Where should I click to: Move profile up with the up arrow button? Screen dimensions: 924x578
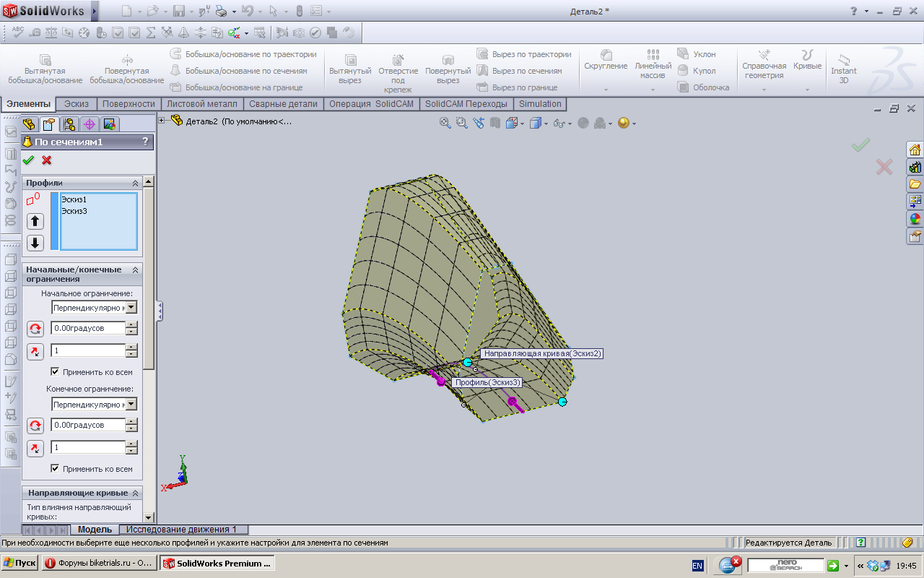[35, 221]
